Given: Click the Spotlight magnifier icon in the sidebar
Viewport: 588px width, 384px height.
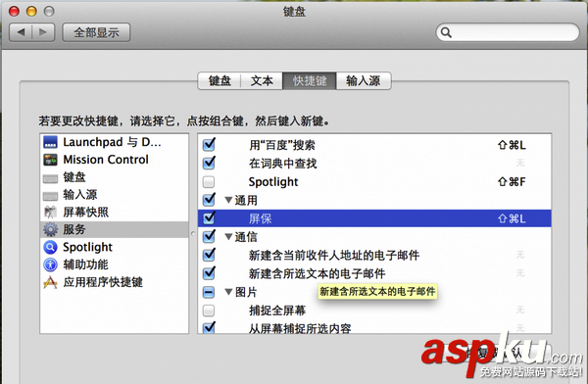Looking at the screenshot, I should [50, 247].
